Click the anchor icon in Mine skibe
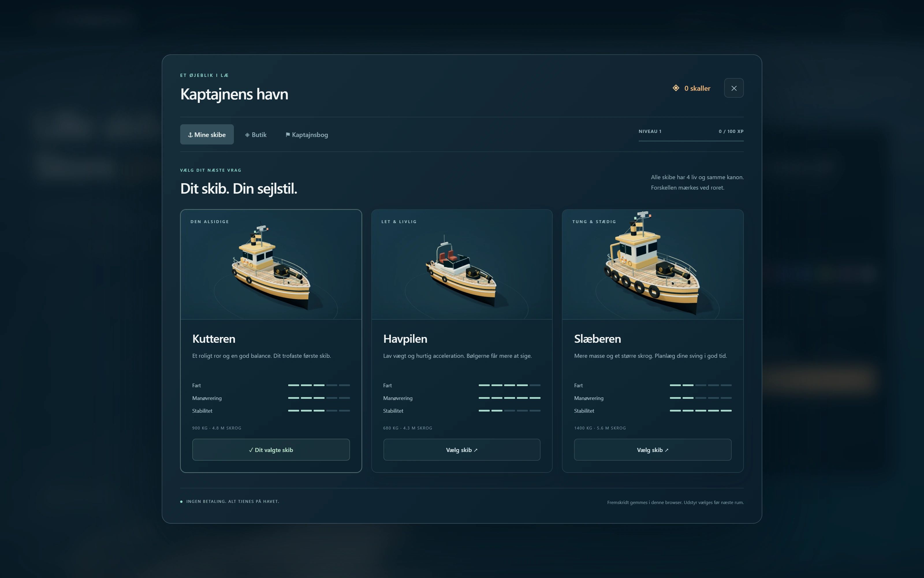Image resolution: width=924 pixels, height=578 pixels. tap(190, 135)
